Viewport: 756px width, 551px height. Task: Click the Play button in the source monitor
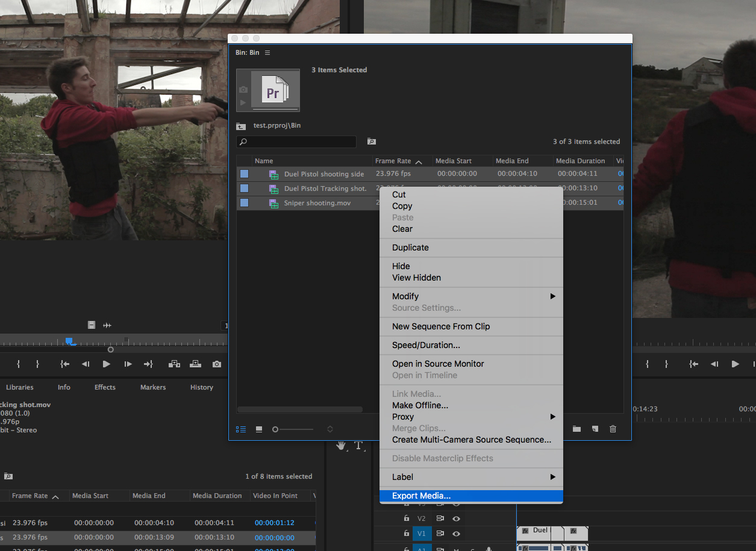(106, 364)
